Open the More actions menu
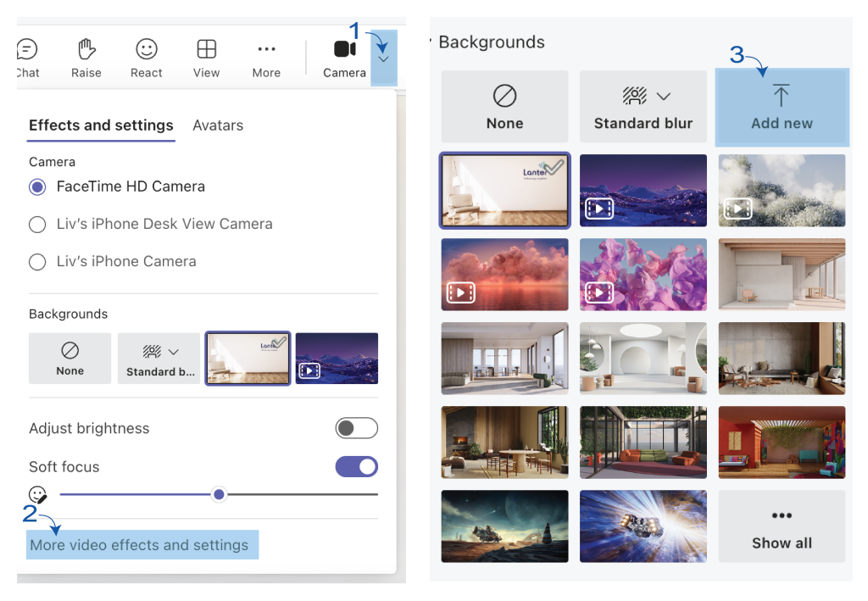The image size is (868, 601). [266, 58]
